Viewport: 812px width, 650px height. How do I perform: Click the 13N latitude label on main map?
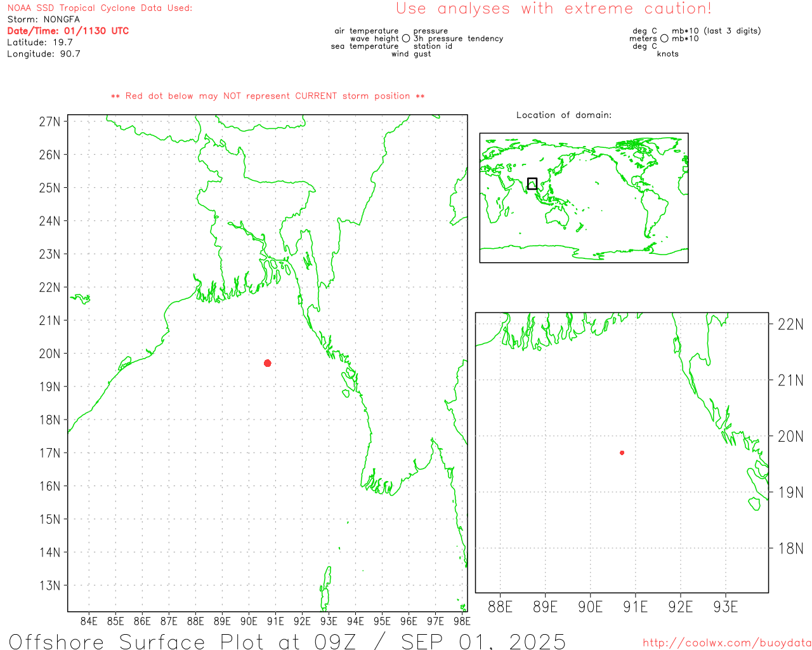pos(49,586)
